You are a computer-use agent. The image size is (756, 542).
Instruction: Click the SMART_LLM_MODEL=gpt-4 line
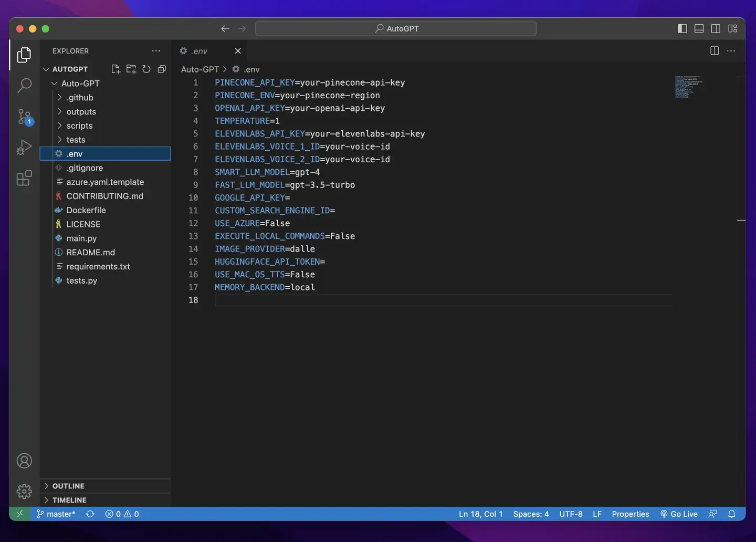click(x=267, y=172)
